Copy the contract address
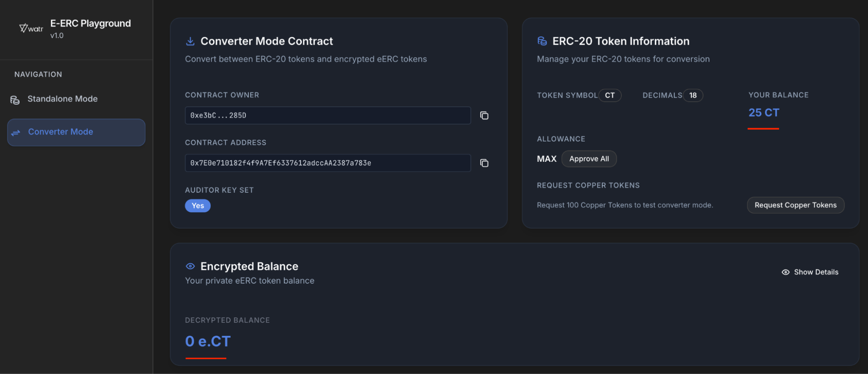The height and width of the screenshot is (374, 868). point(484,163)
